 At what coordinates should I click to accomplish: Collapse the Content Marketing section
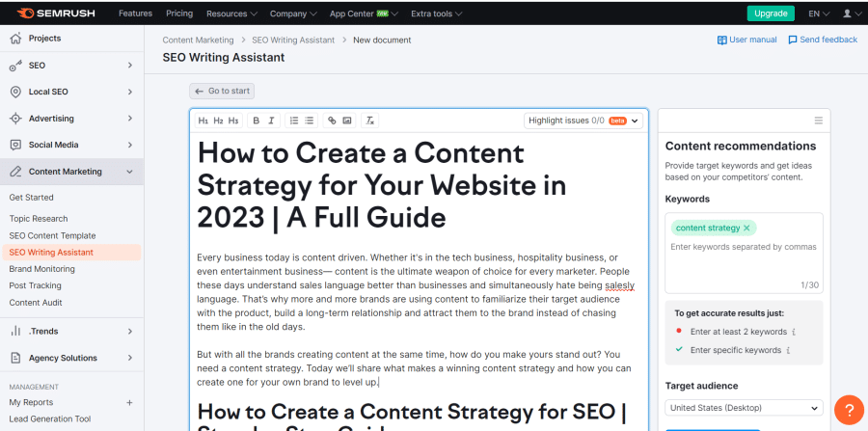pos(129,172)
